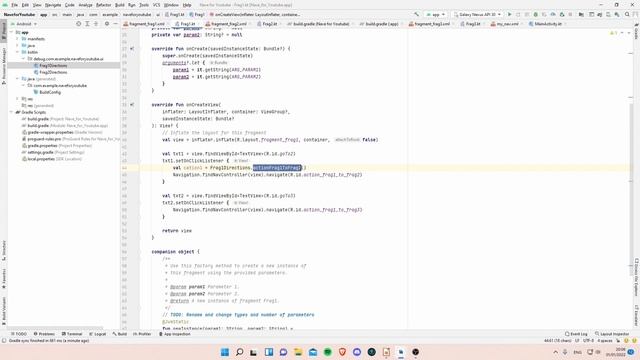The image size is (640, 360).
Task: Open the VCS menu
Action: click(156, 5)
